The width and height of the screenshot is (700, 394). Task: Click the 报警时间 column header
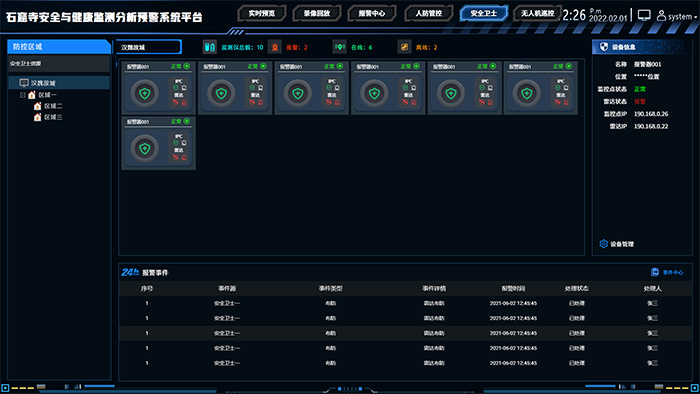click(513, 288)
